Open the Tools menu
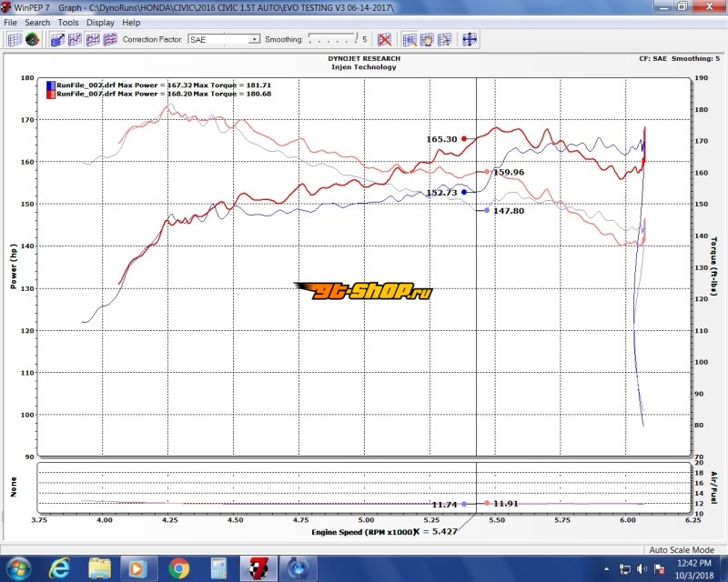 tap(68, 22)
